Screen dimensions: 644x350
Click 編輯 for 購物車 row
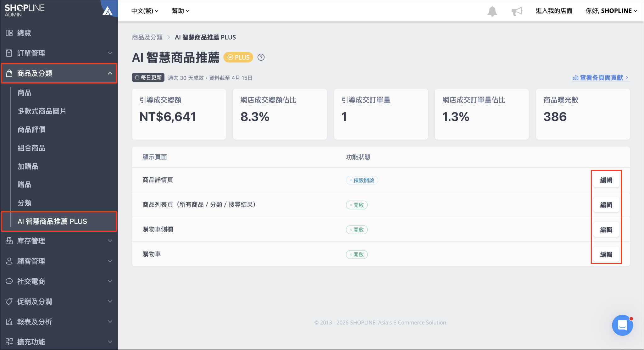point(606,254)
